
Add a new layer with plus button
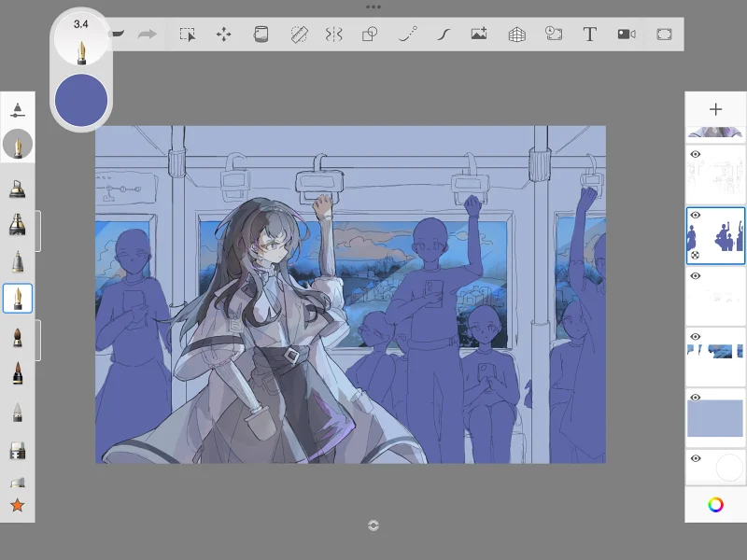click(x=715, y=109)
